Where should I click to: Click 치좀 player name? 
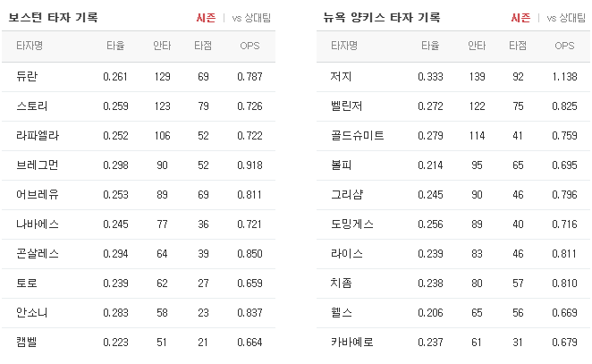[342, 283]
